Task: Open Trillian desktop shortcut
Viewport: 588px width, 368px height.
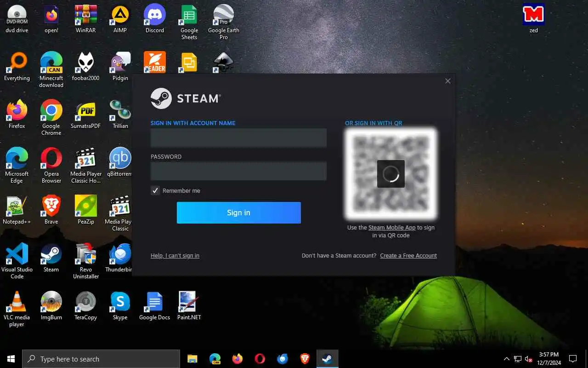Action: (x=120, y=115)
